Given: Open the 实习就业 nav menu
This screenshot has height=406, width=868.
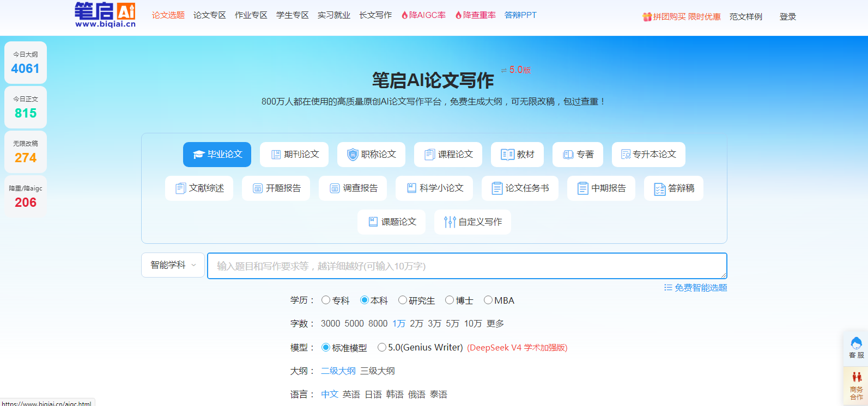Looking at the screenshot, I should tap(334, 15).
